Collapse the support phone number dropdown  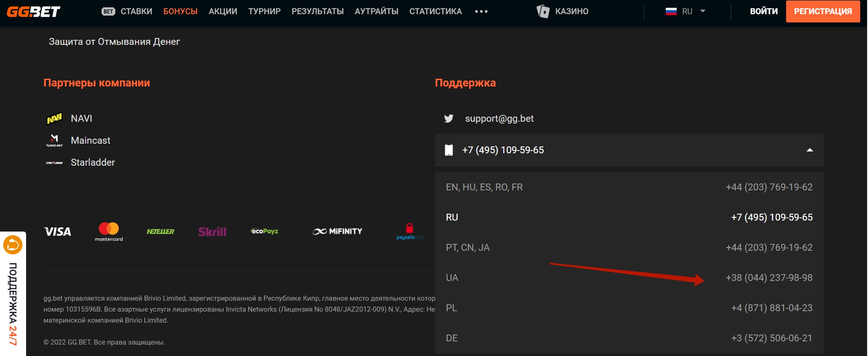[809, 150]
